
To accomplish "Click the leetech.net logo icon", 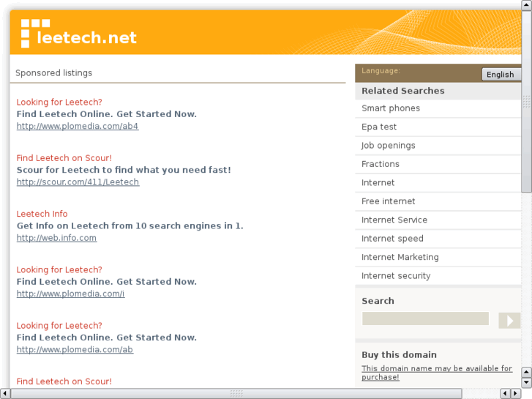I will pyautogui.click(x=35, y=33).
